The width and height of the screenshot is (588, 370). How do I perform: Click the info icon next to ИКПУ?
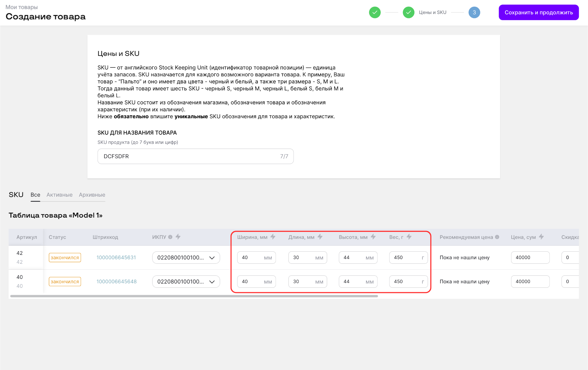[x=170, y=237]
